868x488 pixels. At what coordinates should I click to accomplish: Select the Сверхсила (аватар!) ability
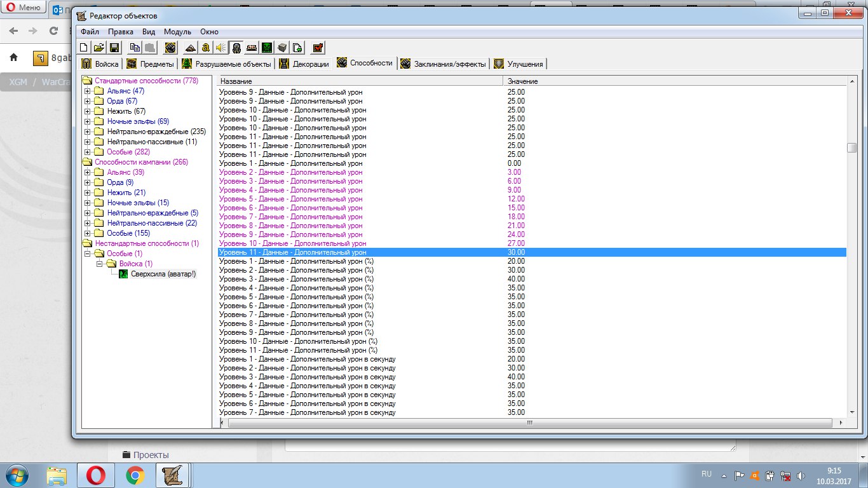click(163, 274)
